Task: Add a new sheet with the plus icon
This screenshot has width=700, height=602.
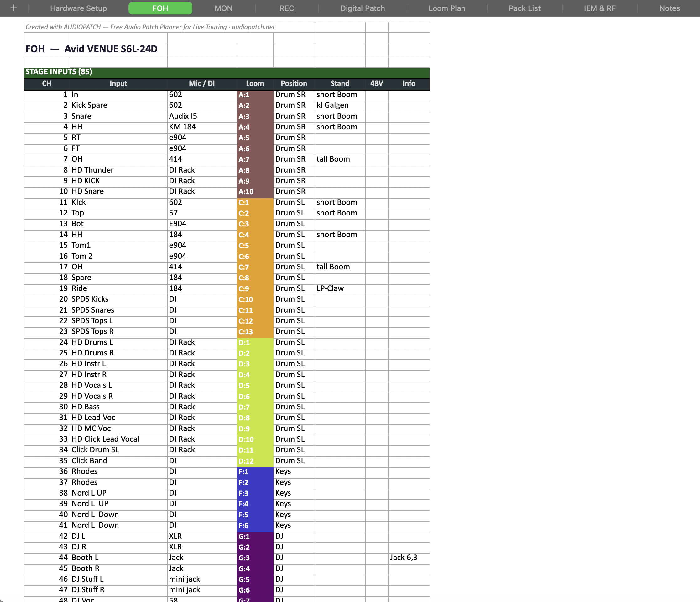Action: (13, 8)
